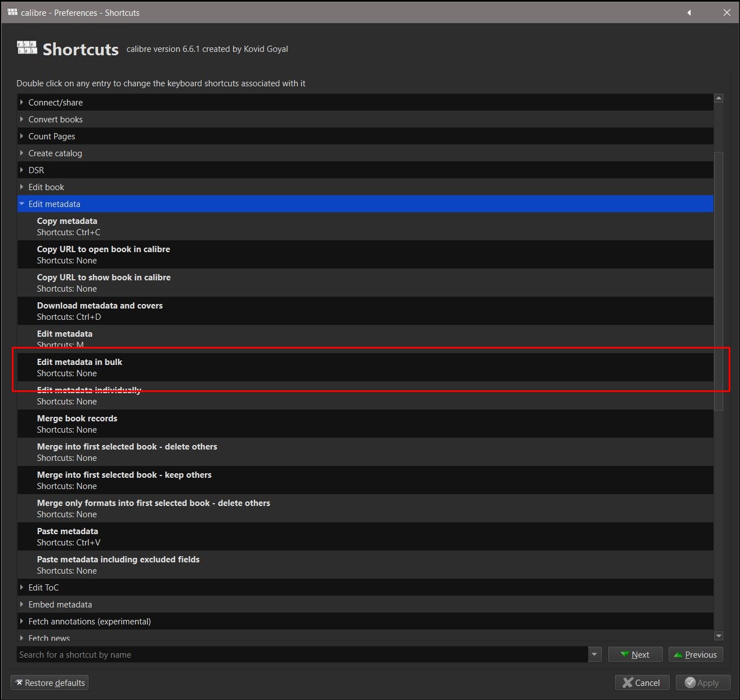Expand the Convert books group
This screenshot has width=740, height=700.
coord(21,119)
